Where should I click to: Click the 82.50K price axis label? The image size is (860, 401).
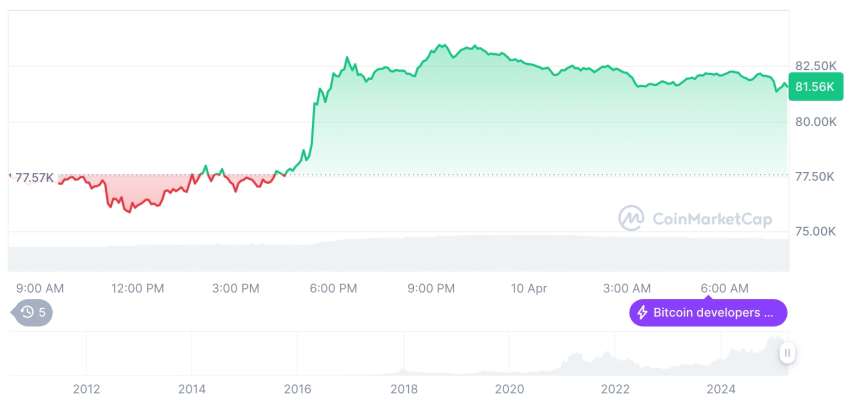click(816, 66)
